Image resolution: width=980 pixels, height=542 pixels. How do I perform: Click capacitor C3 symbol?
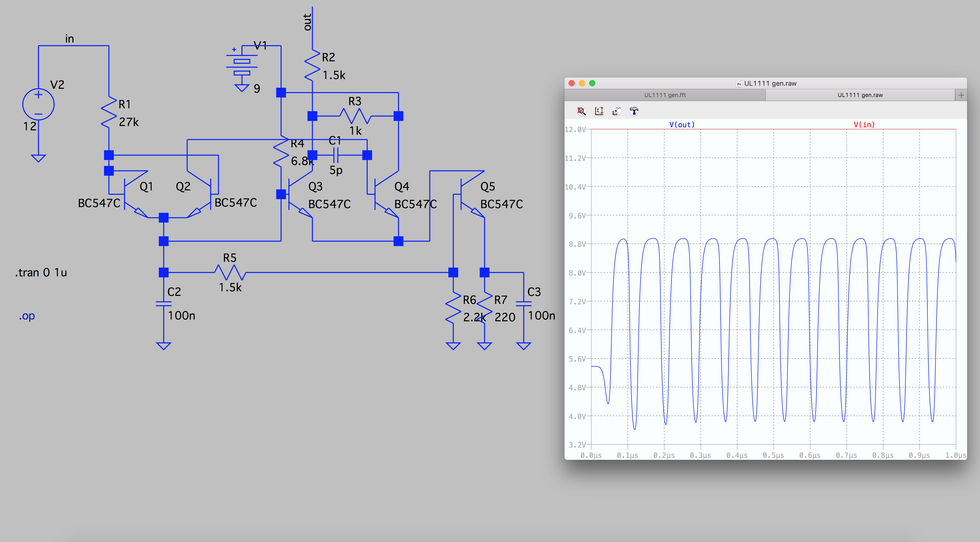coord(523,304)
